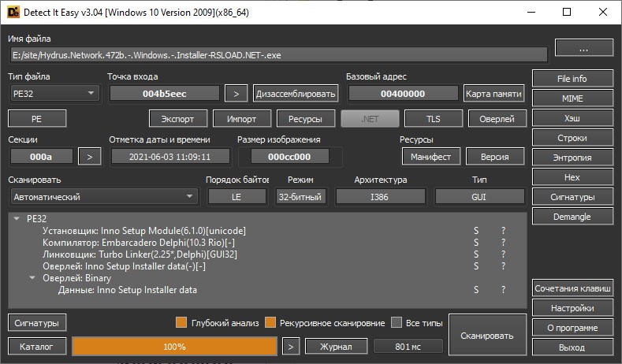Open Строки strings in right sidebar

tap(572, 138)
